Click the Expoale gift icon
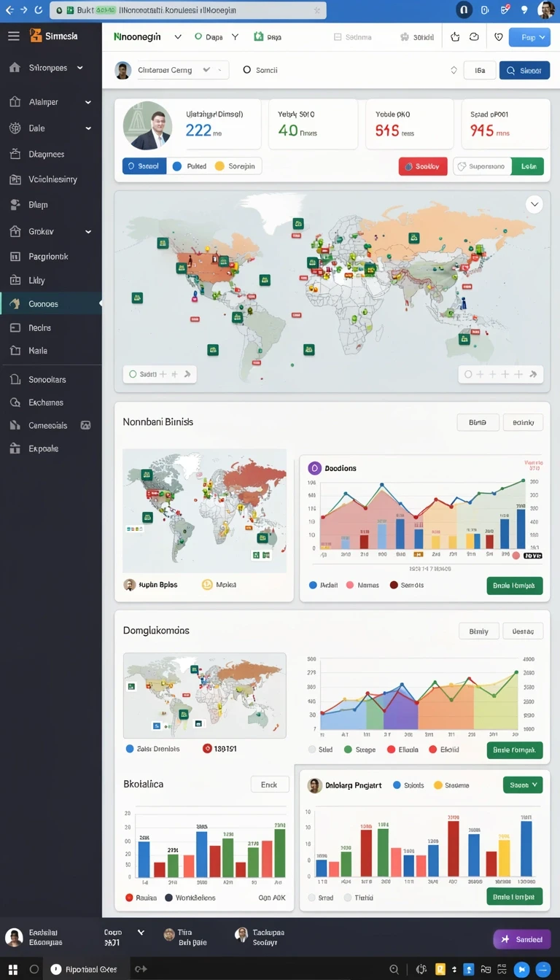 15,448
